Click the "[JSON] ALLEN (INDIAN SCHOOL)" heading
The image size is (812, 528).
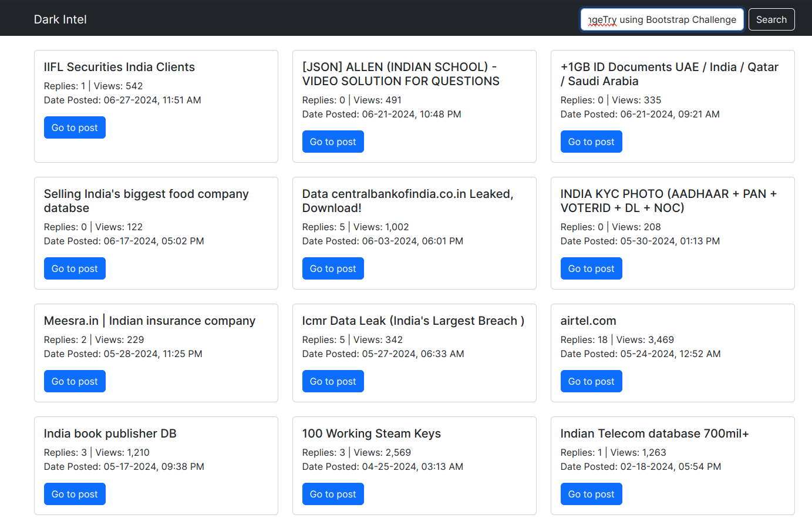(x=401, y=74)
